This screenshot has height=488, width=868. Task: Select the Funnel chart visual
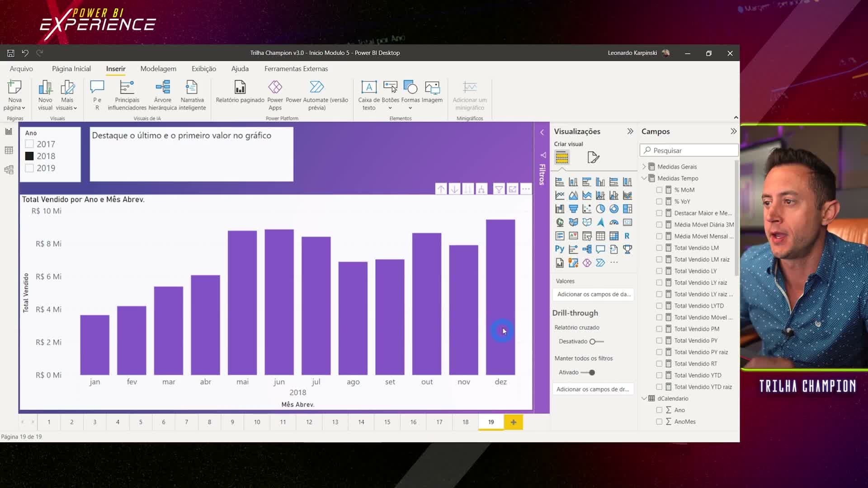pos(573,209)
